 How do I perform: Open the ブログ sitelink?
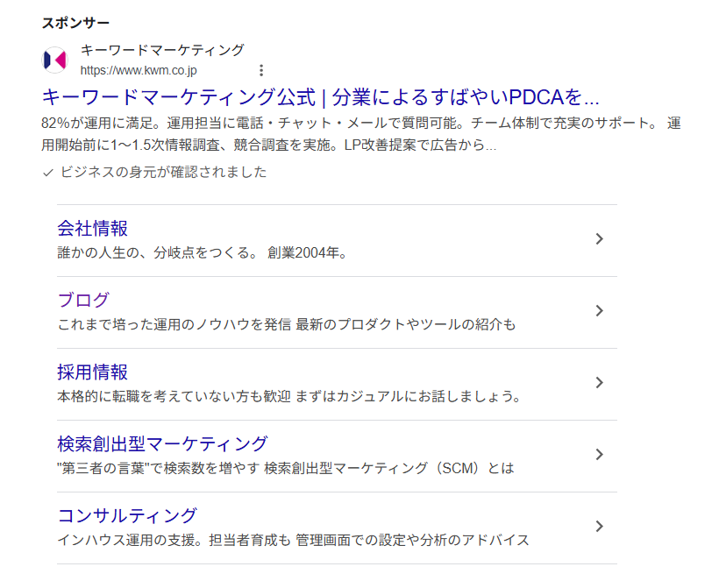pos(83,301)
